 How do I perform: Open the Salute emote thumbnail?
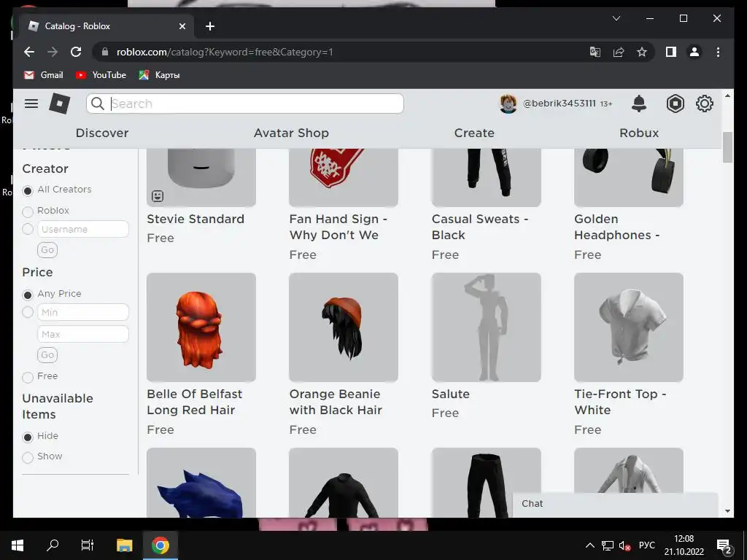486,327
